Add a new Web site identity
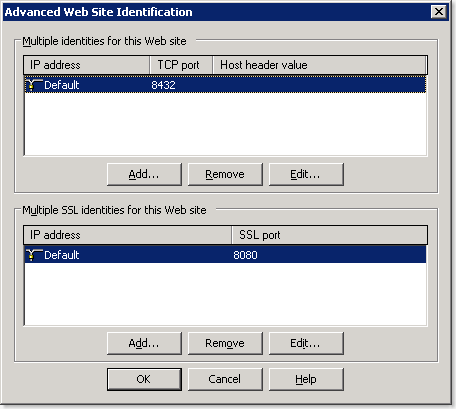456x409 pixels. click(x=144, y=174)
